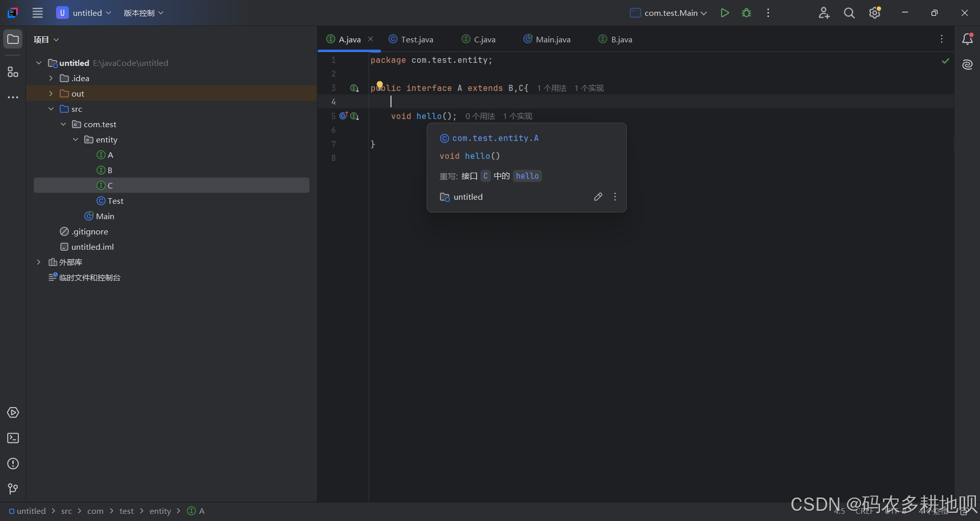Show more tool windows ellipsis
The image size is (980, 521).
coord(13,97)
